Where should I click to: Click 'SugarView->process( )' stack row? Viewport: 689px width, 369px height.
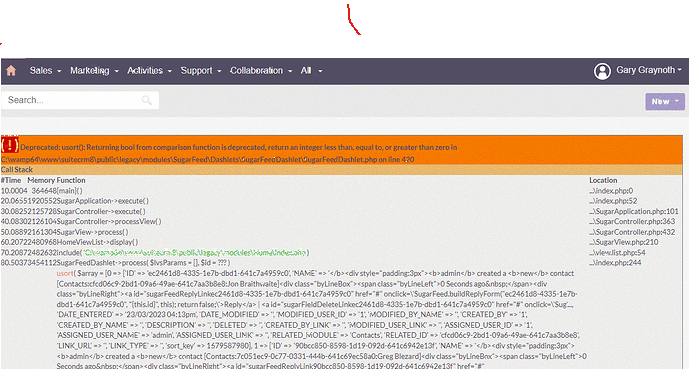tap(92, 232)
